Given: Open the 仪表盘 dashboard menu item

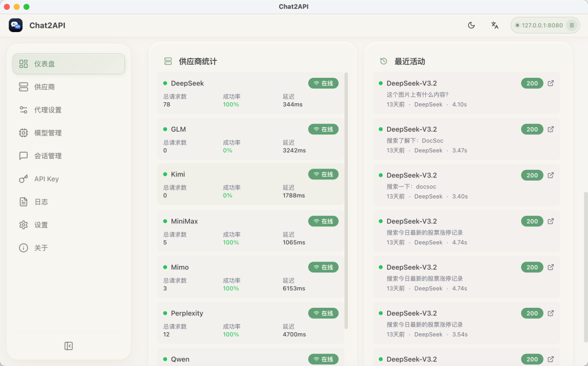Looking at the screenshot, I should click(x=69, y=64).
